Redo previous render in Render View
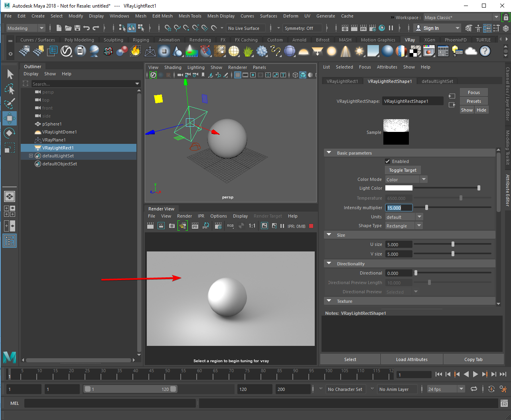Viewport: 511px width, 420px height. coord(150,226)
